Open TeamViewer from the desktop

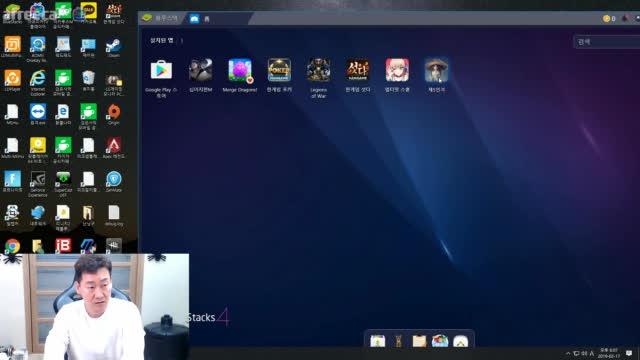coord(38,114)
